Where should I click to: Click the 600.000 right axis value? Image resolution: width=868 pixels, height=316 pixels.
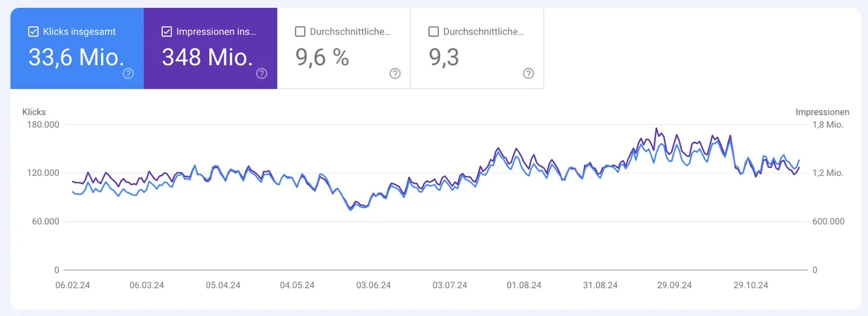[828, 221]
